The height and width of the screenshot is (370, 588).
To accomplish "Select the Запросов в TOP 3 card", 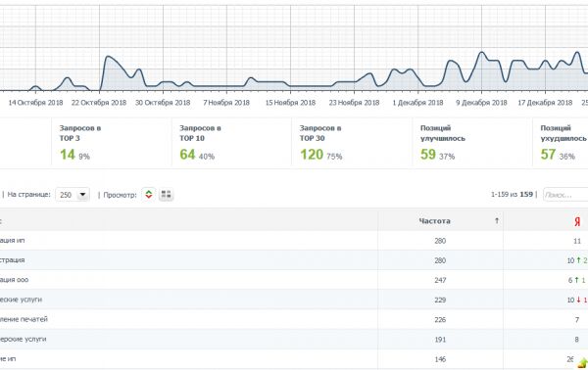I will point(112,143).
